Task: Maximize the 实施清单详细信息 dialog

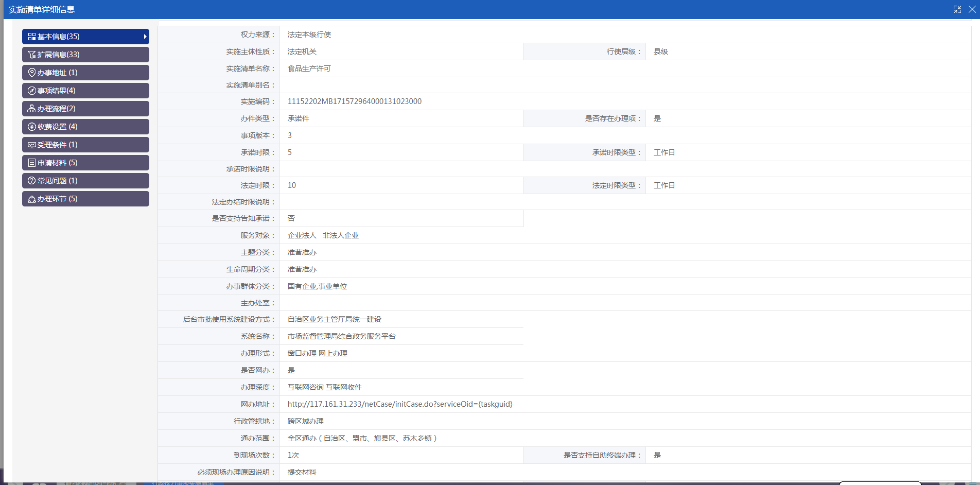Action: 957,9
